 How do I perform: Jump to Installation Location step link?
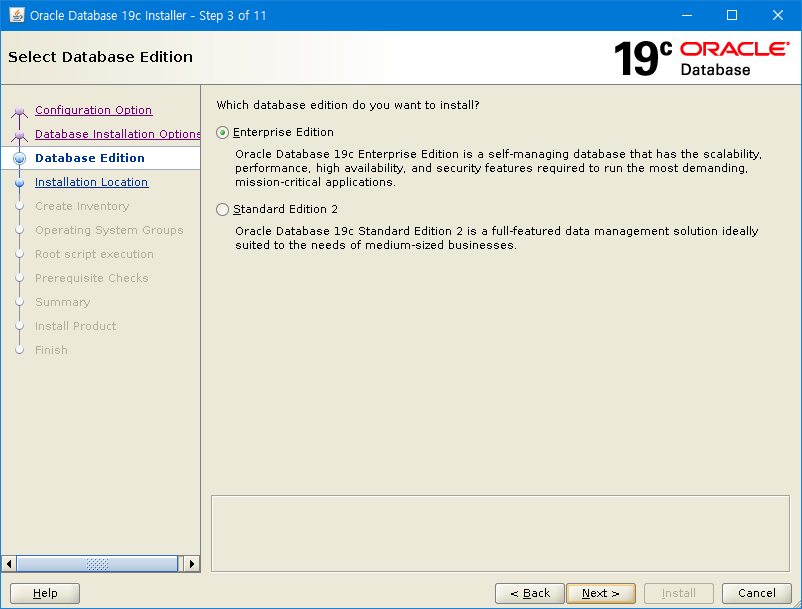[91, 182]
